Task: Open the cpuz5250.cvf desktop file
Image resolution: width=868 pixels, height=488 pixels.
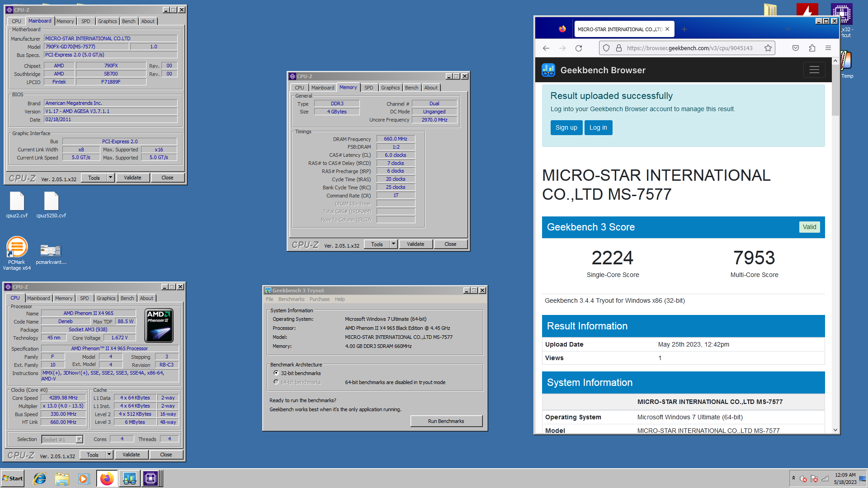Action: 51,205
